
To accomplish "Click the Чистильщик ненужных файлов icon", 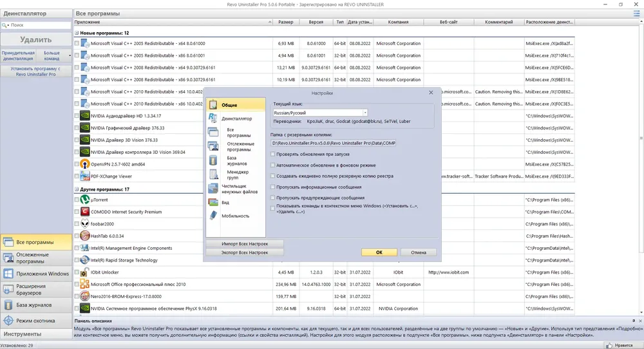I will [213, 189].
